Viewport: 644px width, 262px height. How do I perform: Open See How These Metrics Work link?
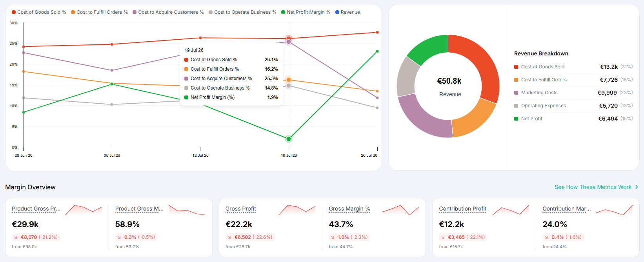click(x=593, y=187)
